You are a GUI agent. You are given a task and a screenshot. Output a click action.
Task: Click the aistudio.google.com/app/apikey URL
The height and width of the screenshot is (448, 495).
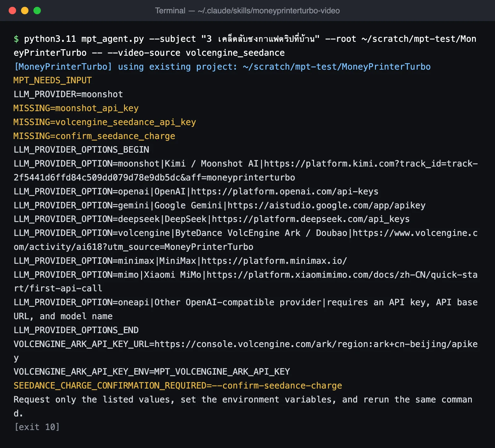coord(326,205)
